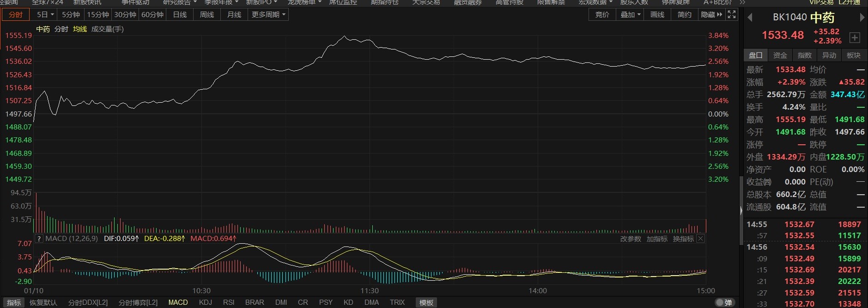Image resolution: width=868 pixels, height=308 pixels.
Task: Open the 指数 index tab
Action: click(x=805, y=55)
